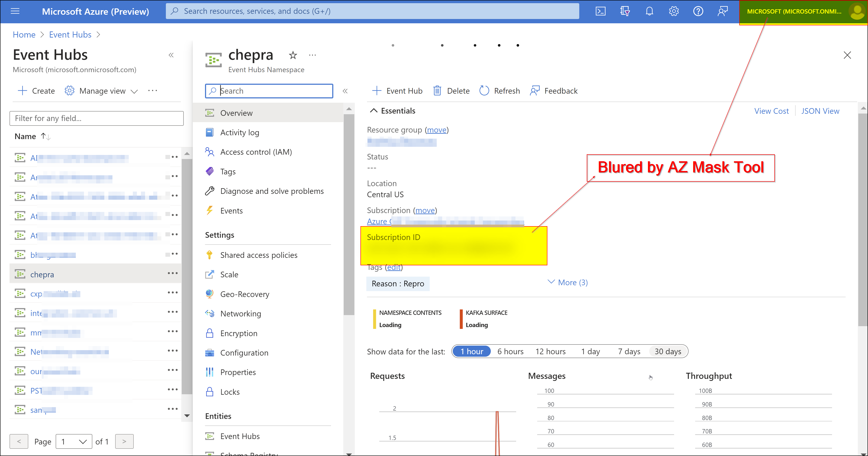Open top bar feedback icon
The image size is (868, 456).
coord(723,11)
